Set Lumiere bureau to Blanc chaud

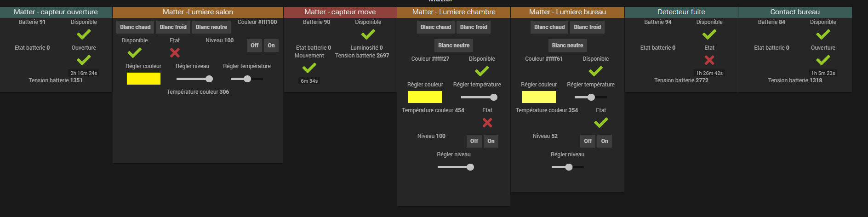tap(549, 27)
